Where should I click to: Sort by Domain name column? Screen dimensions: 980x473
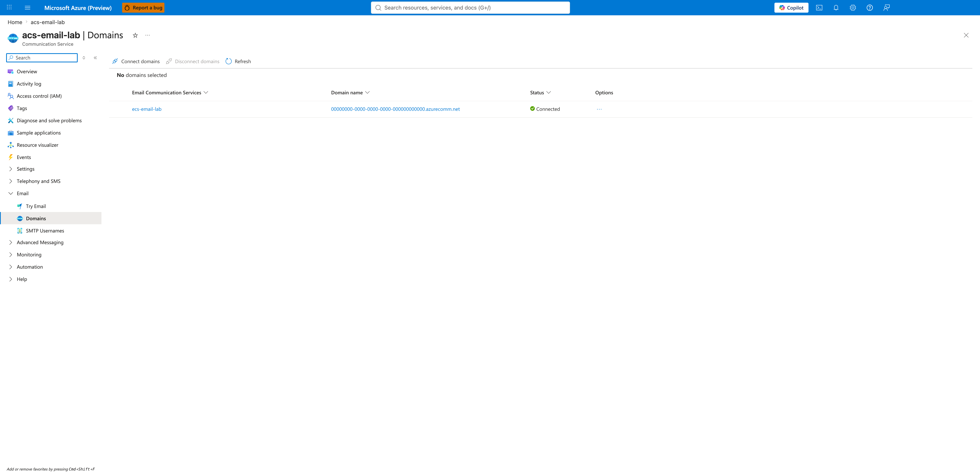pos(350,92)
